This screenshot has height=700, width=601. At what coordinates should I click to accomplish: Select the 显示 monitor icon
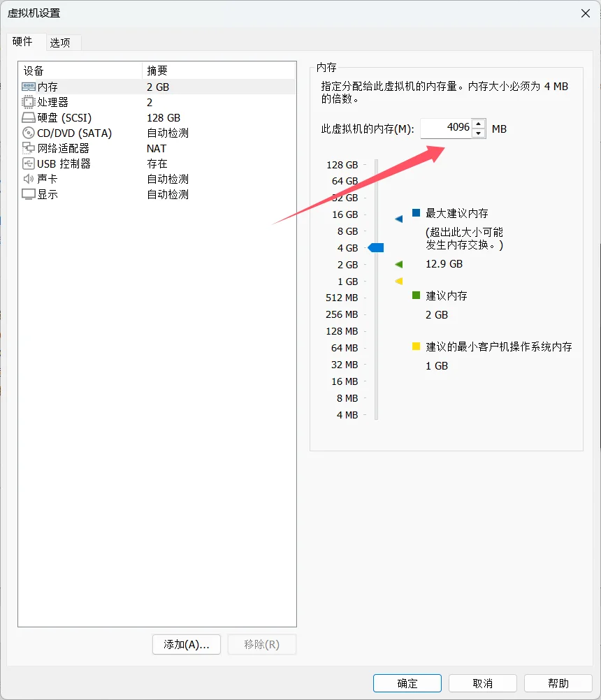(x=29, y=195)
